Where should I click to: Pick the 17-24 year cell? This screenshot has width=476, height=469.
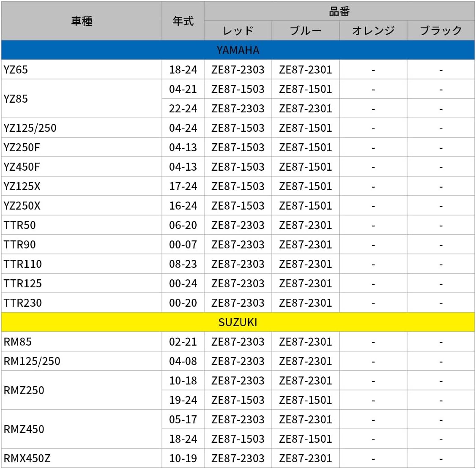tap(183, 186)
